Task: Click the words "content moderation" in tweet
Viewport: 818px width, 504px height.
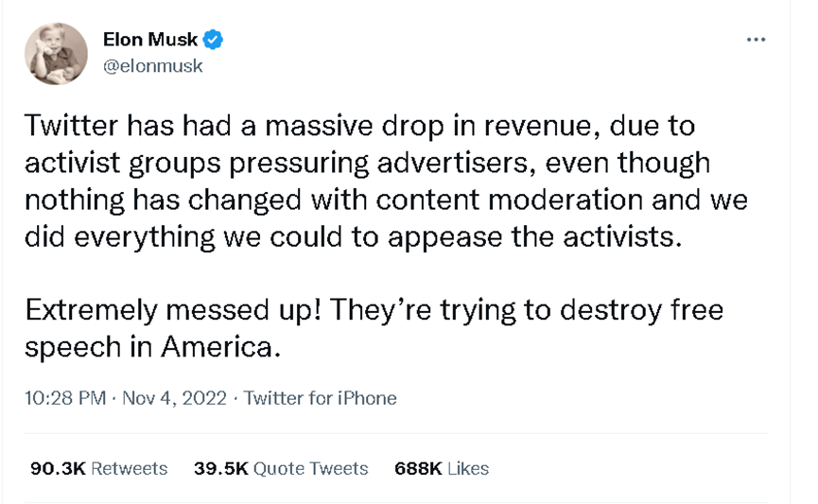Action: point(534,200)
